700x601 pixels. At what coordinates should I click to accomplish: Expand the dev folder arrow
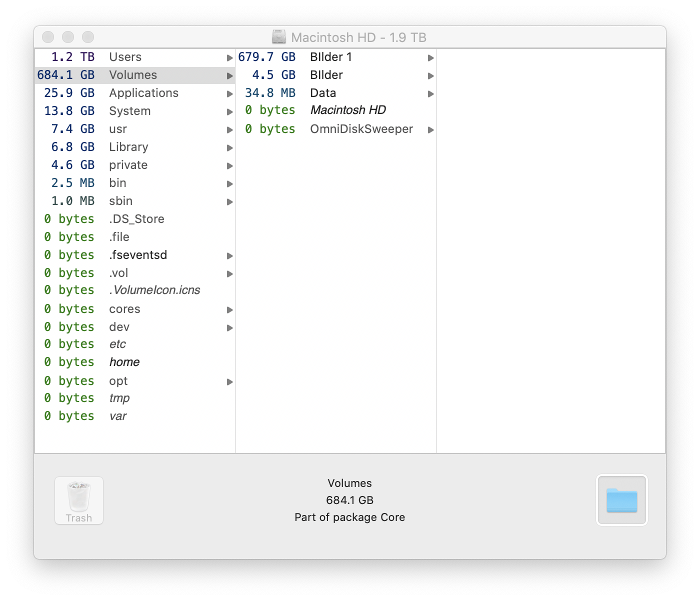click(x=230, y=328)
